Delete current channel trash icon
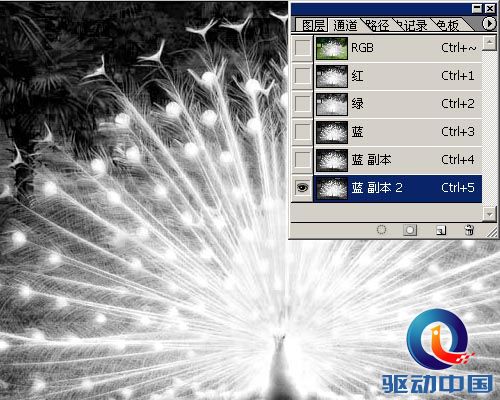This screenshot has width=500, height=400. [469, 230]
